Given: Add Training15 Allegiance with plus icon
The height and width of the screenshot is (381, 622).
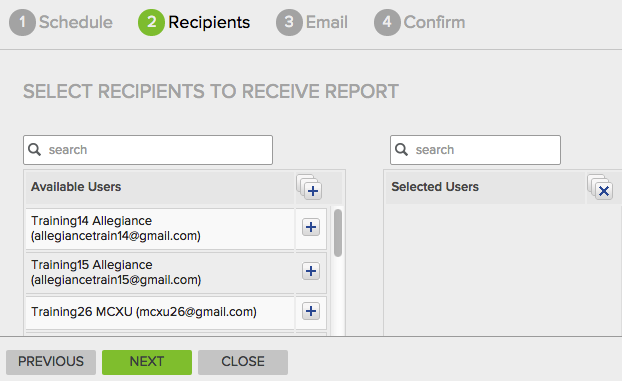Looking at the screenshot, I should [x=311, y=271].
